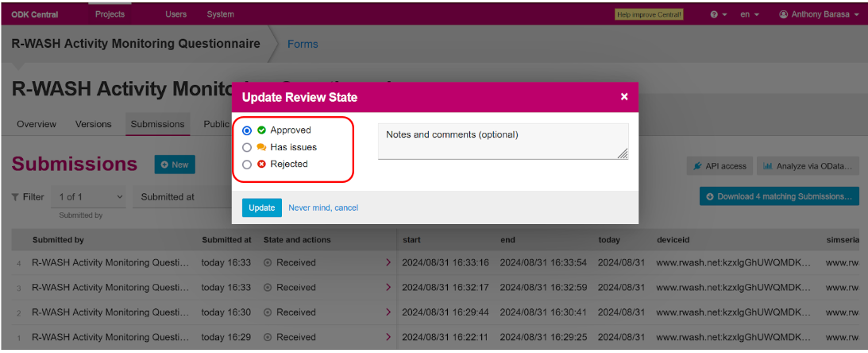Expand row 4 red chevron arrow
This screenshot has width=868, height=353.
(x=388, y=263)
